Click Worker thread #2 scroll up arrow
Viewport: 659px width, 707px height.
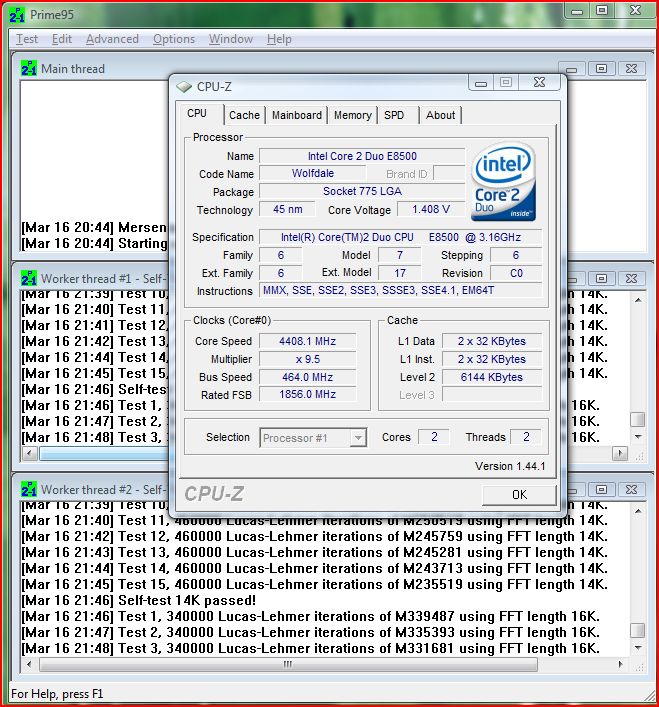[x=638, y=511]
